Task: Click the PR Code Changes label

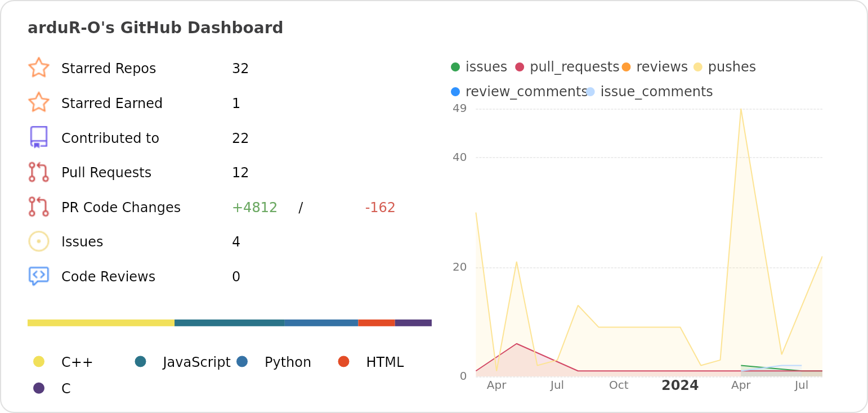Action: (121, 208)
